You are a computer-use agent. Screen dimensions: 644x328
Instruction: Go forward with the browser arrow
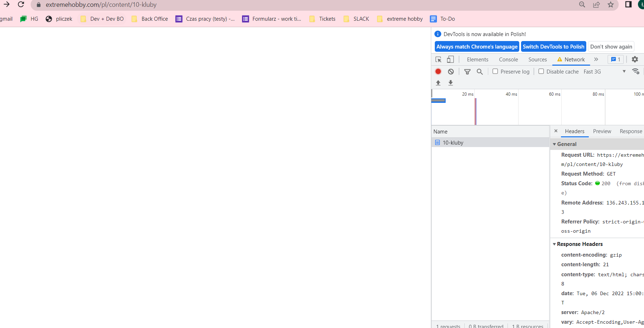tap(6, 5)
